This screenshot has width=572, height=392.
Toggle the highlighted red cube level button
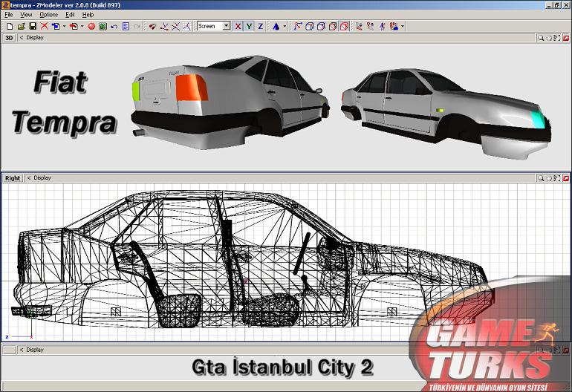[x=344, y=26]
